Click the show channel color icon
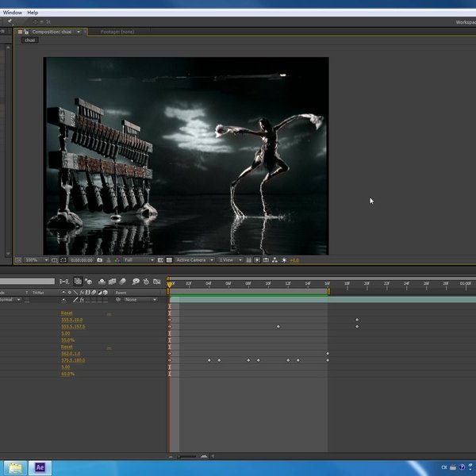The image size is (476, 476). [x=118, y=260]
